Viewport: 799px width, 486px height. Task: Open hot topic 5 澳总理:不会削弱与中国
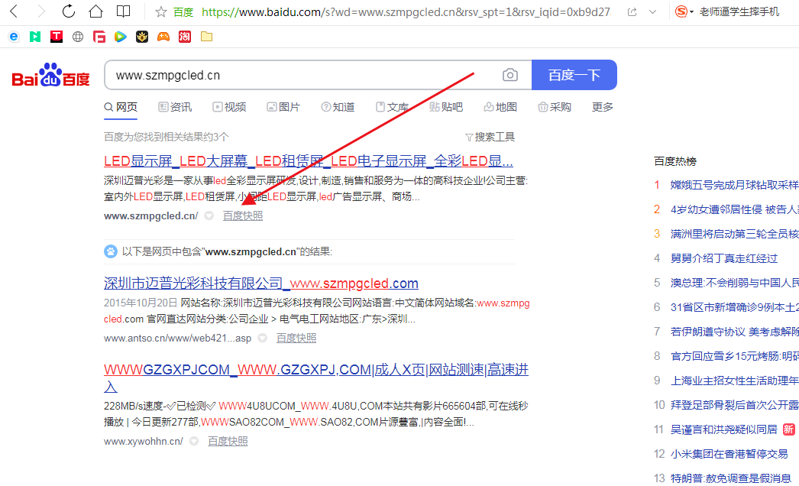[734, 283]
